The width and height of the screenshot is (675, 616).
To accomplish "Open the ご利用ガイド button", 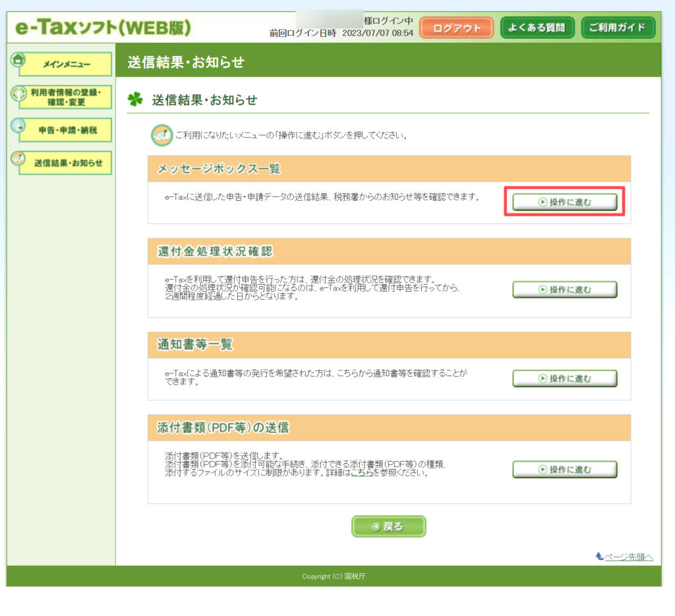I will tap(618, 28).
